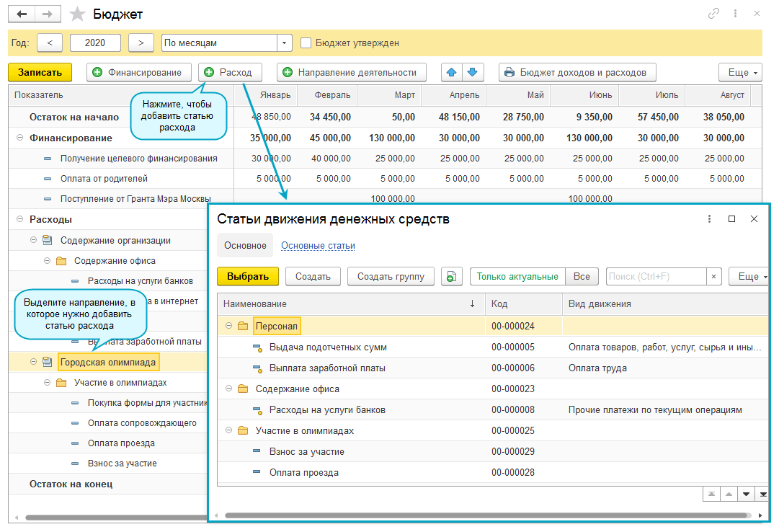This screenshot has height=532, width=779.
Task: Open the Основное tab
Action: click(x=245, y=245)
